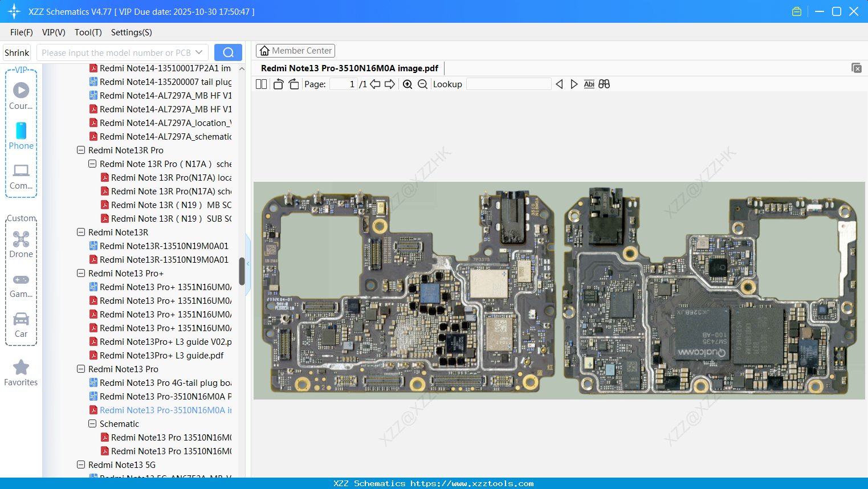Open Favorites in sidebar
The image size is (868, 489).
(21, 373)
